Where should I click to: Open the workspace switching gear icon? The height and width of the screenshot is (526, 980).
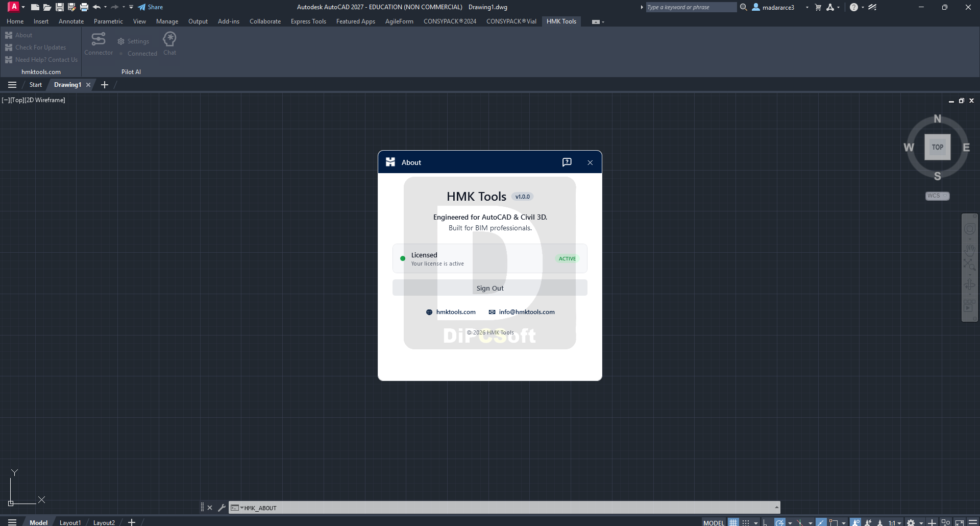(911, 522)
